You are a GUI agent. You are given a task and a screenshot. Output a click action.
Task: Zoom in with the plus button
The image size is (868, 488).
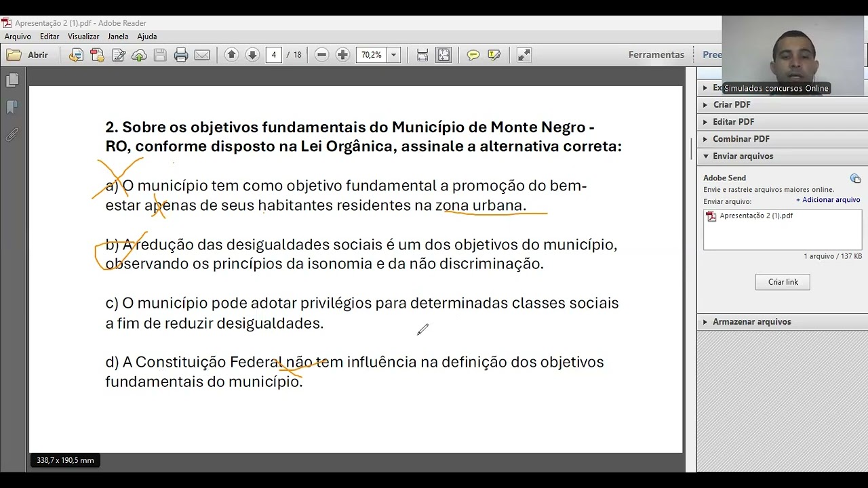pos(343,55)
